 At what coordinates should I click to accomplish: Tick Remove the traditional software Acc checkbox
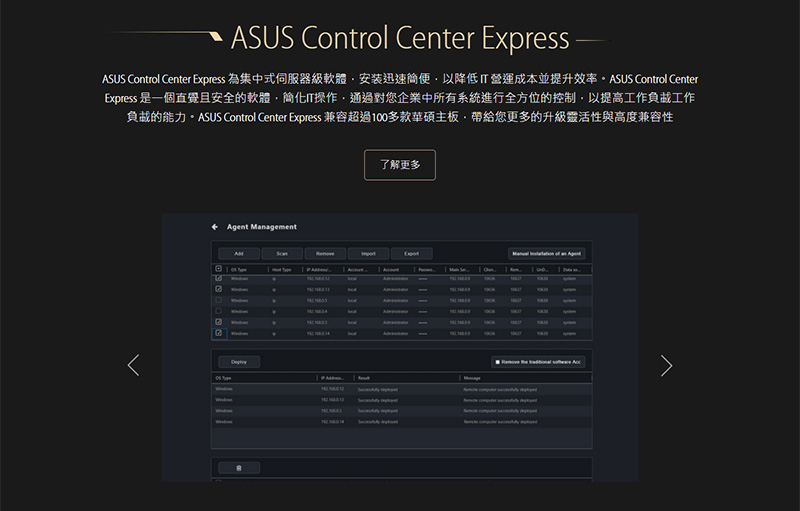(x=497, y=362)
